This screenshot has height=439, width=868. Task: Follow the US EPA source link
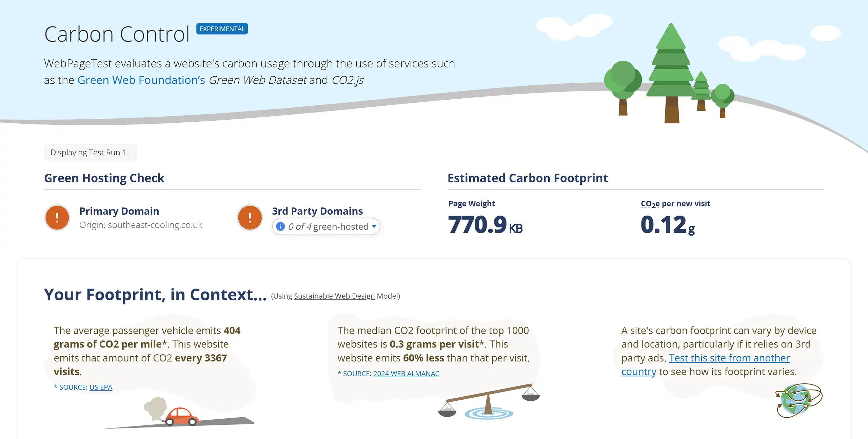pos(101,387)
